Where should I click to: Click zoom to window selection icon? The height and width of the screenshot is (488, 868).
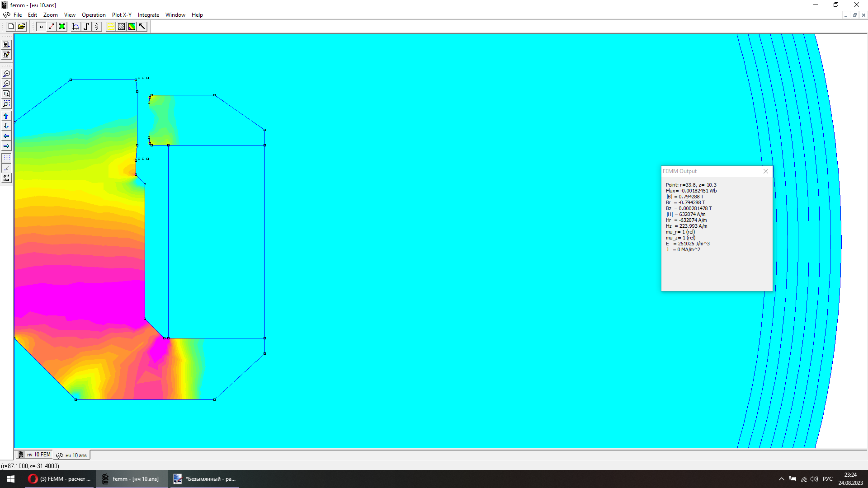pos(6,104)
